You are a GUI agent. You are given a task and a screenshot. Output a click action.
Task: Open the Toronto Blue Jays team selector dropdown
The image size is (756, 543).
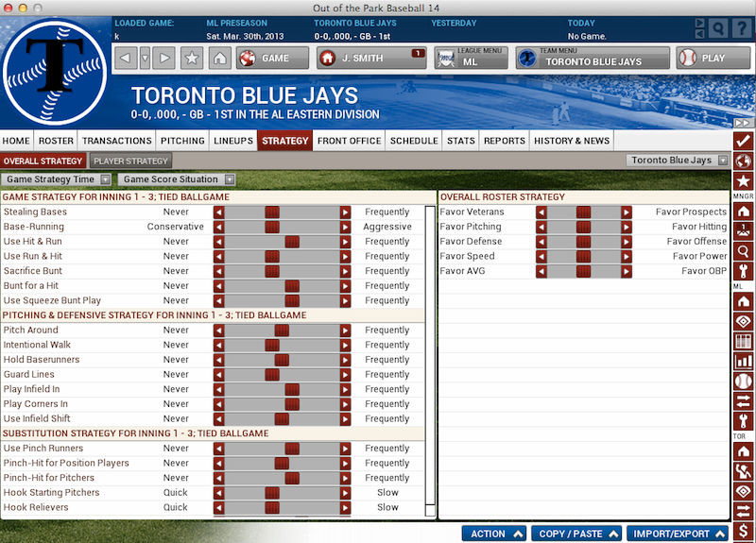677,160
